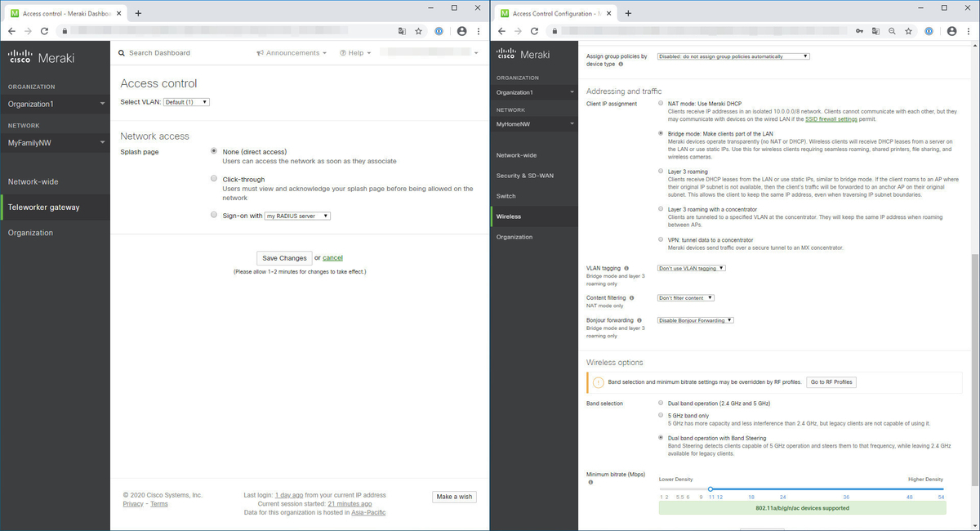Click Save Changes button

(x=284, y=258)
